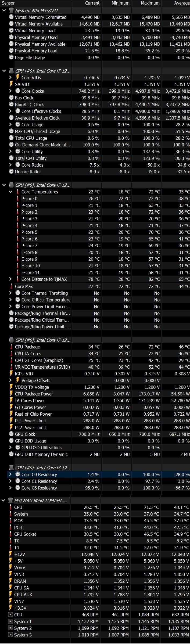The height and width of the screenshot is (644, 190).
Task: Click the +12V lightning bolt icon
Action: (x=10, y=554)
